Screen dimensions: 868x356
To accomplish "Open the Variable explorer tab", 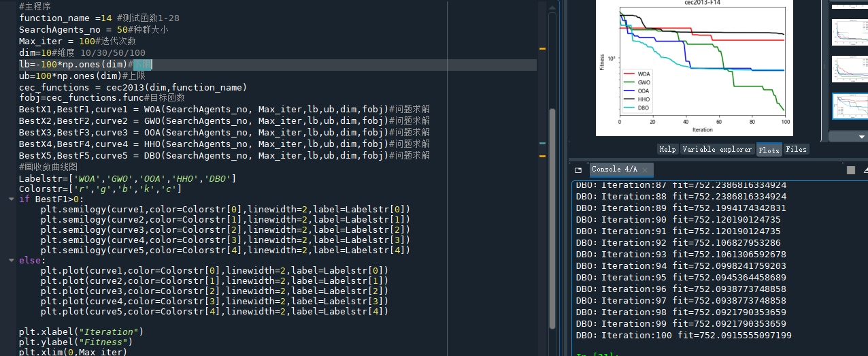I will click(717, 149).
